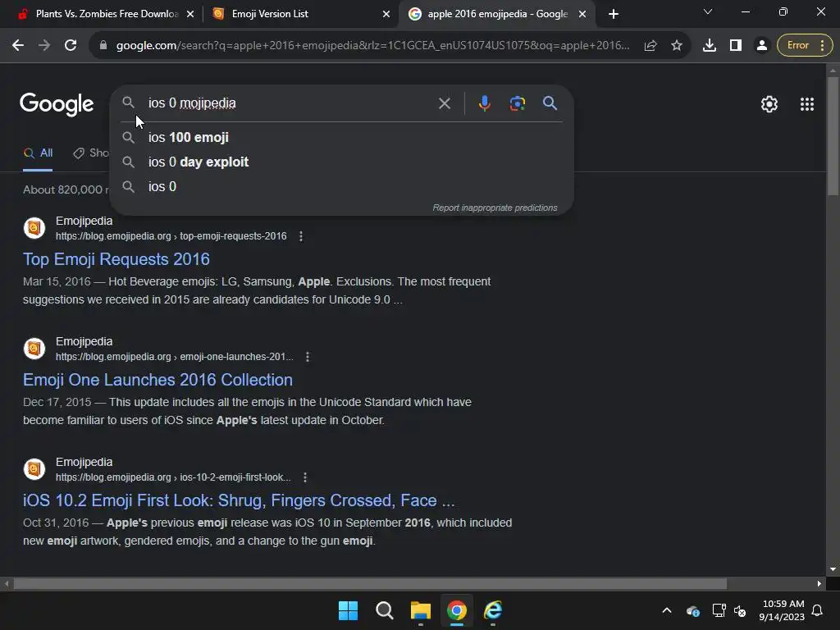The height and width of the screenshot is (630, 840).
Task: Click Emojipedia favicon of iOS 10.2 result
Action: (x=34, y=469)
